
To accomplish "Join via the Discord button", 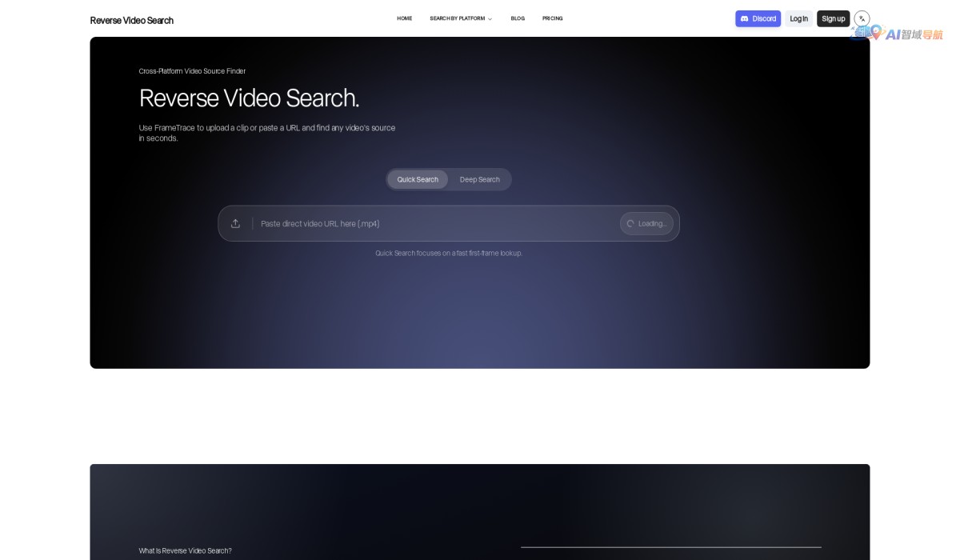I will (758, 18).
